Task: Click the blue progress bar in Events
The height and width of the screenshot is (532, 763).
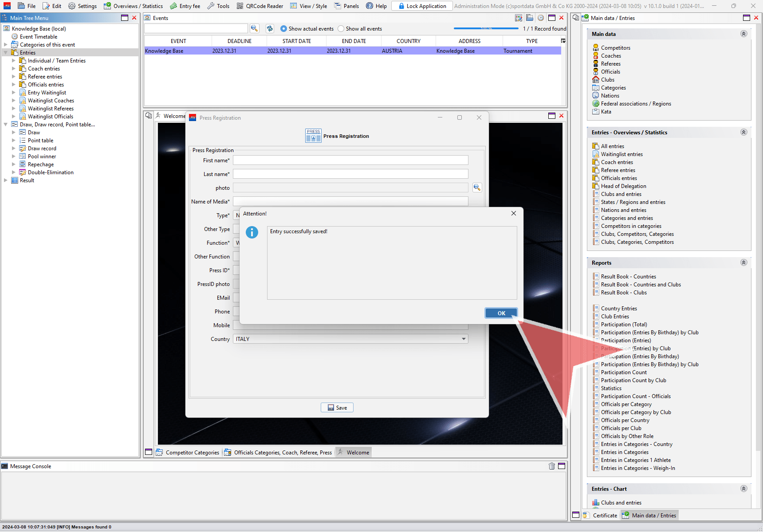Action: point(486,28)
